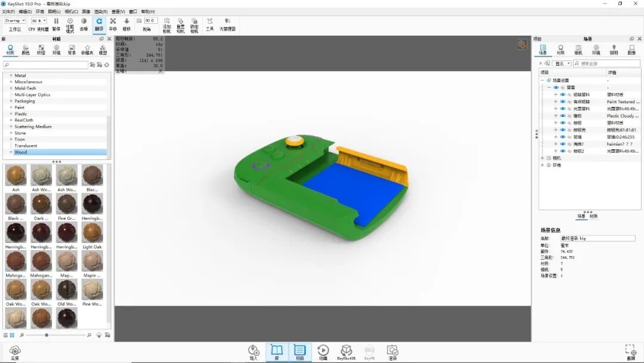Toggle visibility of the 橡胶 scene item
The image size is (644, 363).
click(562, 116)
